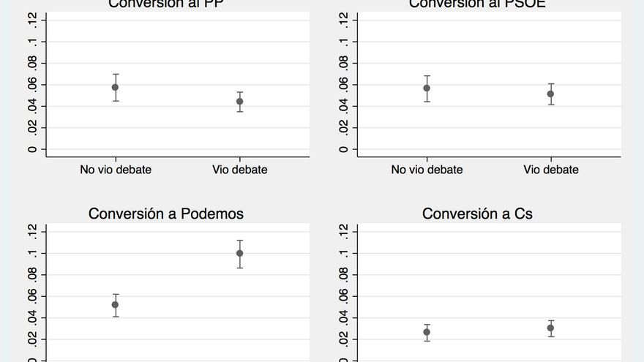Select the PSOE panel's Vio debate point

tap(550, 94)
